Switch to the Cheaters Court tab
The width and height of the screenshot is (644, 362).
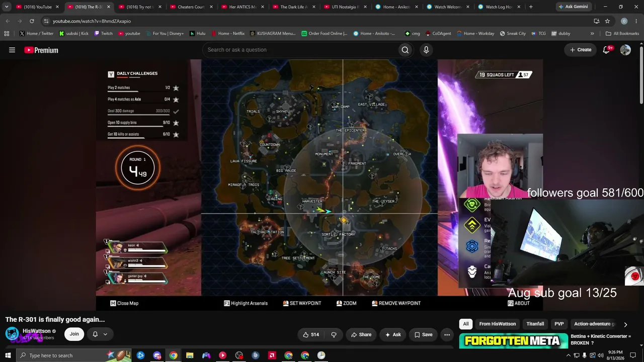(191, 7)
